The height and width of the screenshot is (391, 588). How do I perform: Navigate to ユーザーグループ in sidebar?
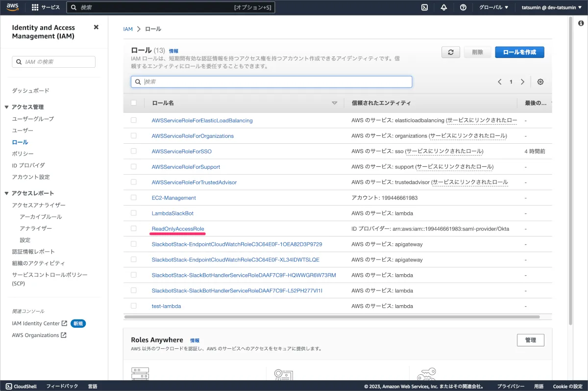tap(33, 119)
